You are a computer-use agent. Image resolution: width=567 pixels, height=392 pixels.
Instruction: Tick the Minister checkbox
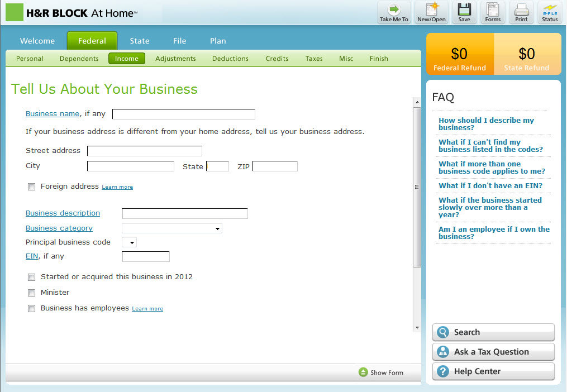(x=32, y=293)
